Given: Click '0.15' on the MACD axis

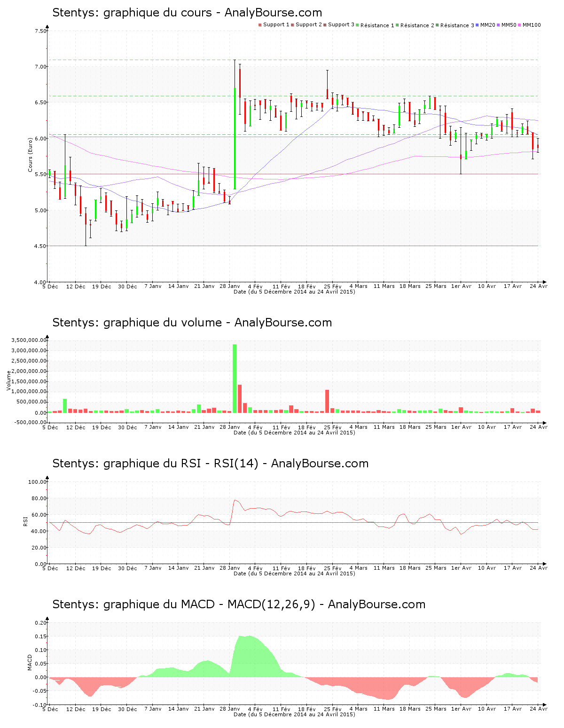Looking at the screenshot, I should tap(41, 636).
